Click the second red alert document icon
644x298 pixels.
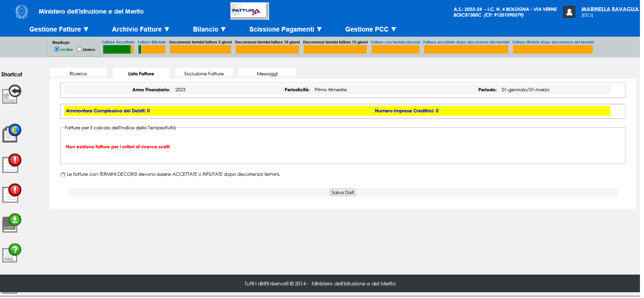click(x=12, y=193)
